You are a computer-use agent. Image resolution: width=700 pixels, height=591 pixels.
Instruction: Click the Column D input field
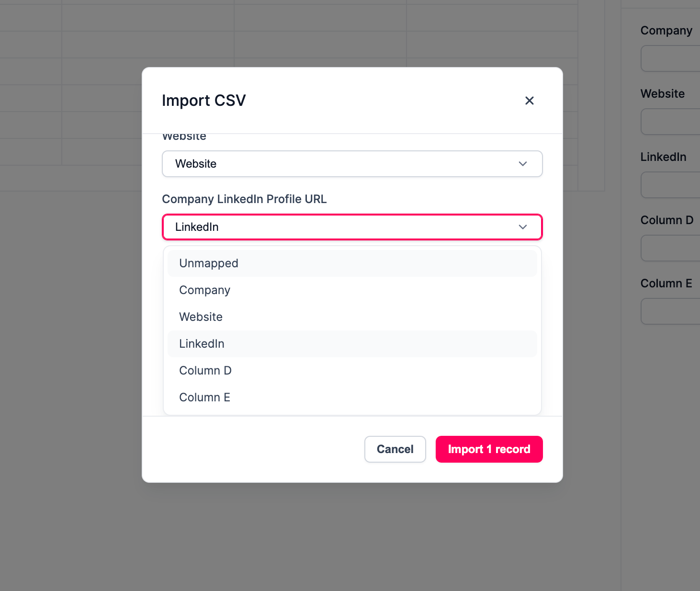click(670, 248)
